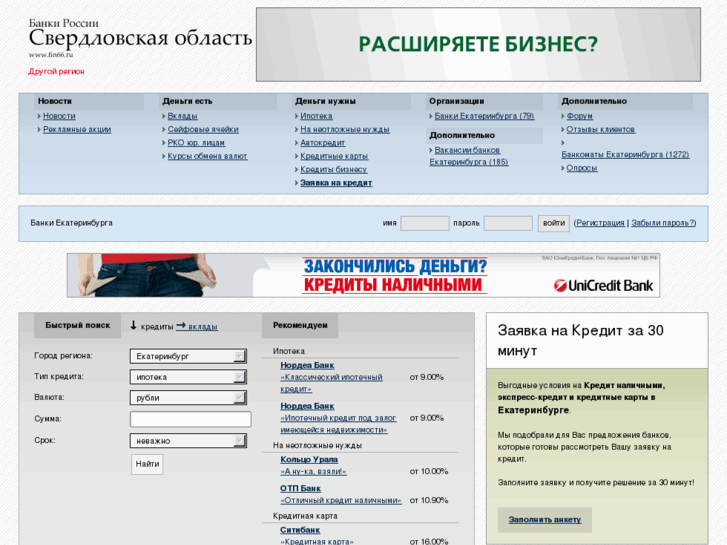Open the Срок dropdown
The height and width of the screenshot is (545, 727).
point(188,441)
